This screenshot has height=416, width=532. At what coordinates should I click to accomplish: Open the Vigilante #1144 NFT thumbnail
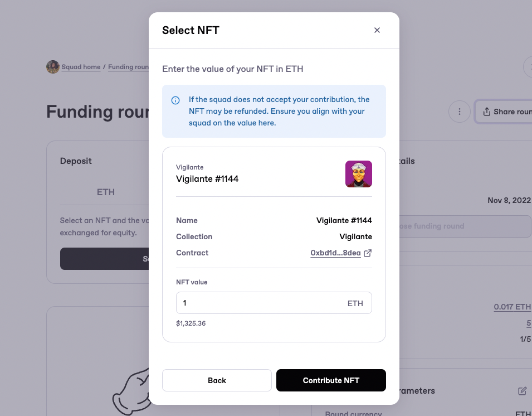pyautogui.click(x=359, y=174)
